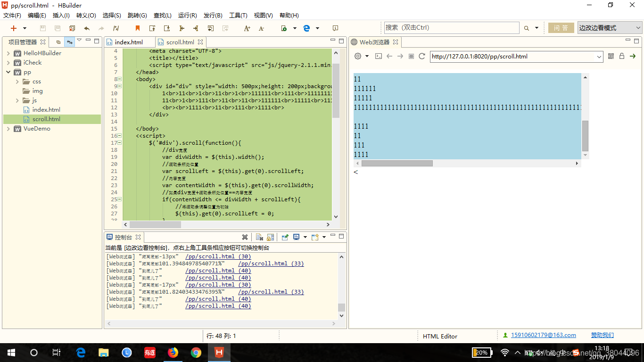
Task: Click the gray X remove icon in console
Action: click(245, 237)
